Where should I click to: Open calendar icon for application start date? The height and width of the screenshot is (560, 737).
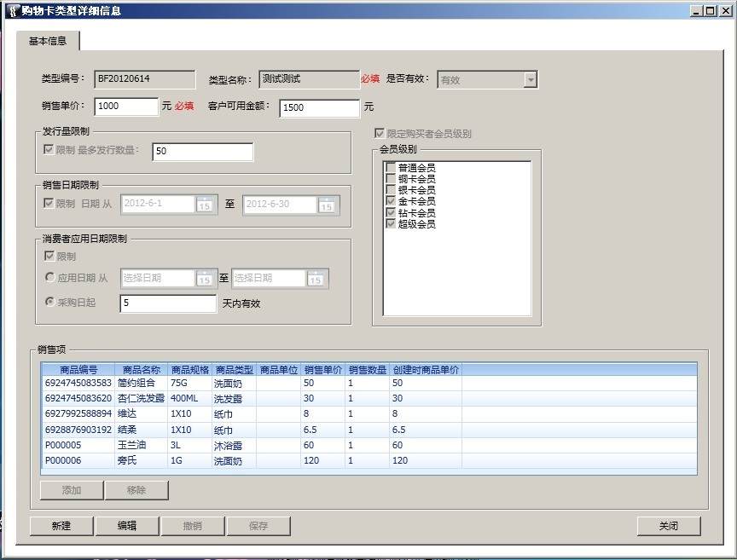[204, 279]
